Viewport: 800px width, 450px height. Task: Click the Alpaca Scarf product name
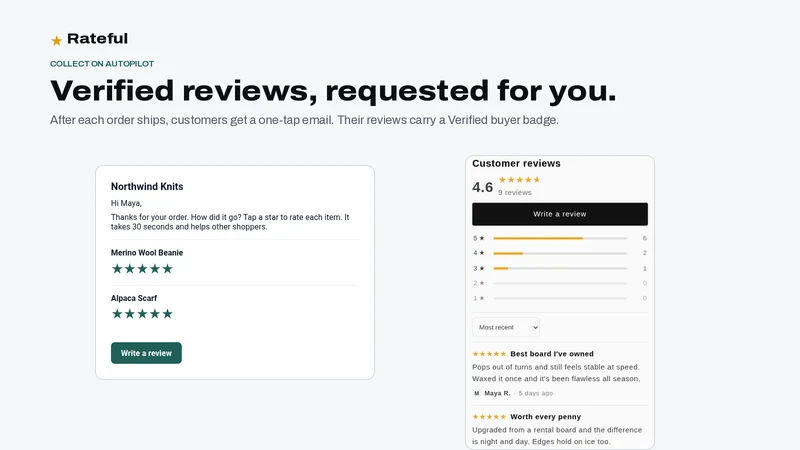tap(134, 298)
